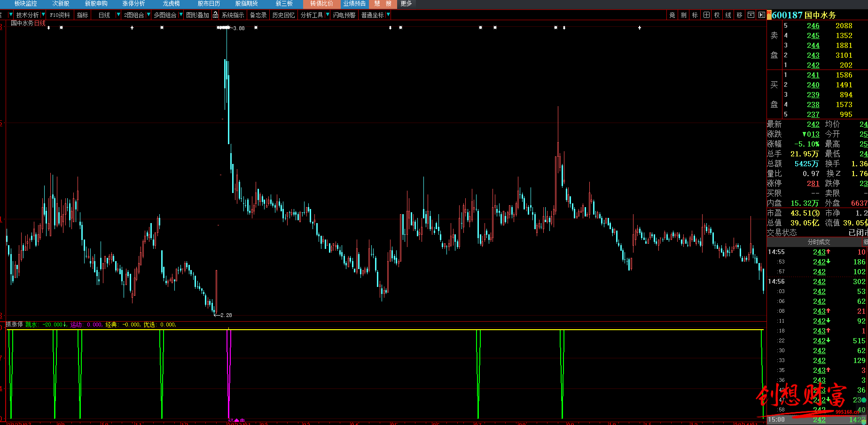Click 普通坐标 button
The width and height of the screenshot is (868, 425).
point(372,15)
